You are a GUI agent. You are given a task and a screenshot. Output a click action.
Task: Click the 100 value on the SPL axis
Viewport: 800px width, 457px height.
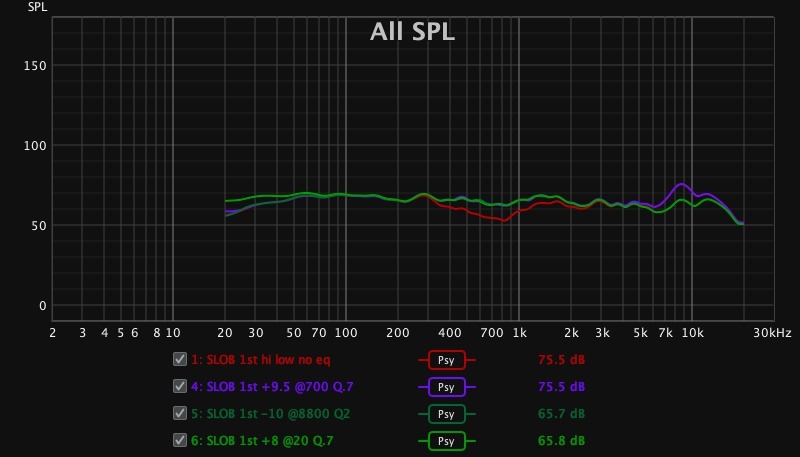[35, 146]
